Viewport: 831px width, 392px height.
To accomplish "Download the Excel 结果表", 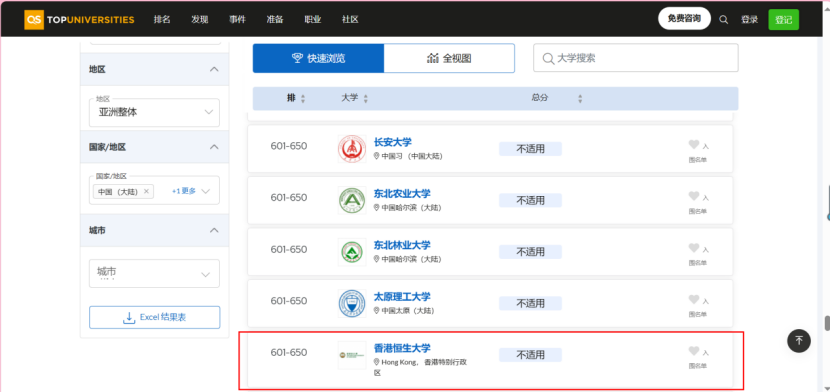I will [154, 317].
